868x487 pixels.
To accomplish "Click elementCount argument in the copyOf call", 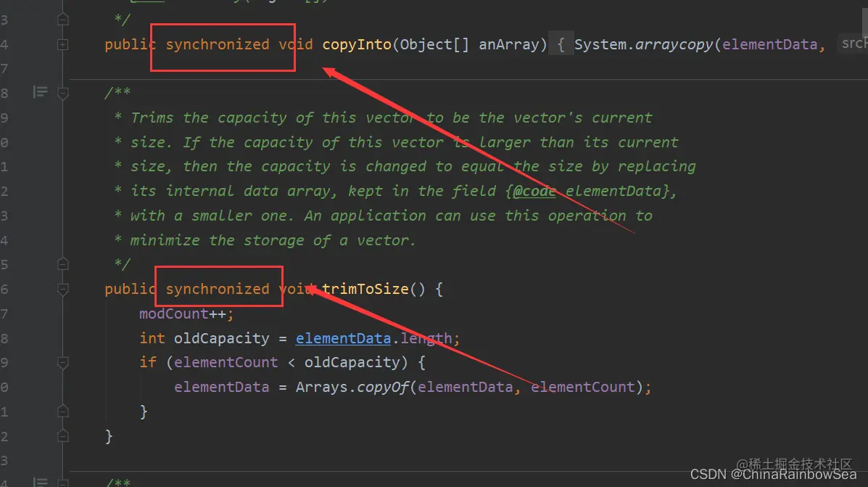I will (x=582, y=387).
